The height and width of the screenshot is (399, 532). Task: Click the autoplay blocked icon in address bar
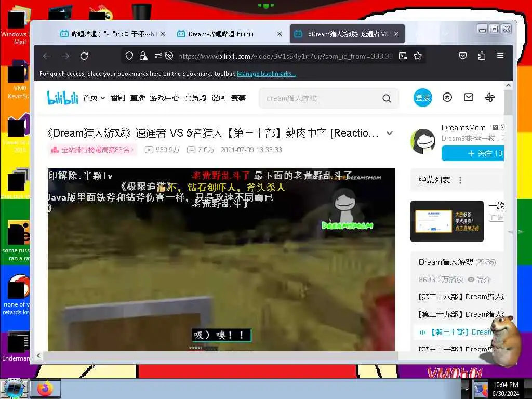tap(169, 56)
